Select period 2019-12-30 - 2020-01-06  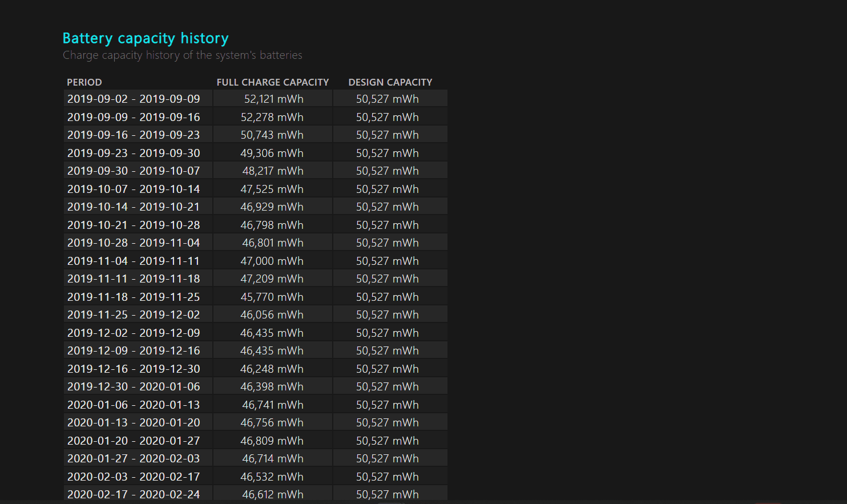tap(134, 386)
